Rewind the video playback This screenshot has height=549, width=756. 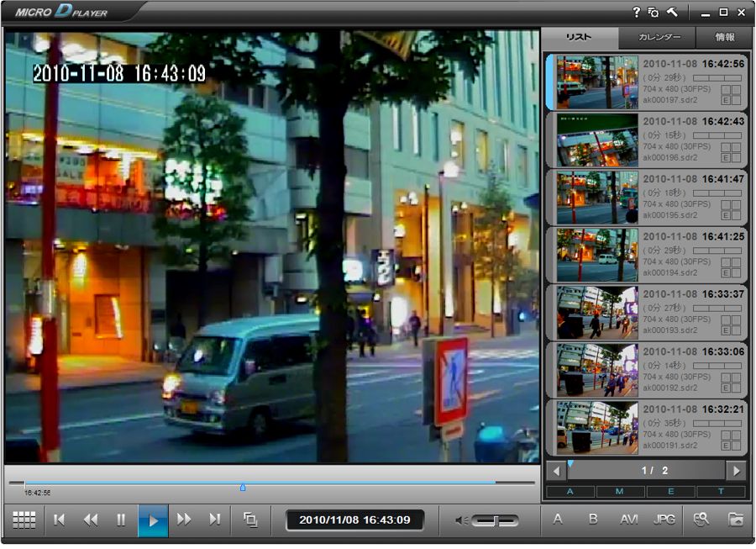[x=91, y=520]
